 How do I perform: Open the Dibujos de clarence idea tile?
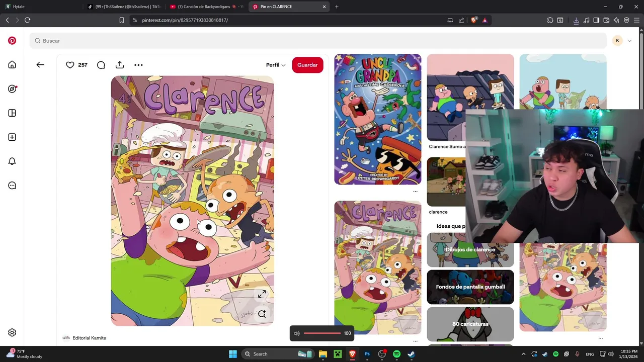470,250
